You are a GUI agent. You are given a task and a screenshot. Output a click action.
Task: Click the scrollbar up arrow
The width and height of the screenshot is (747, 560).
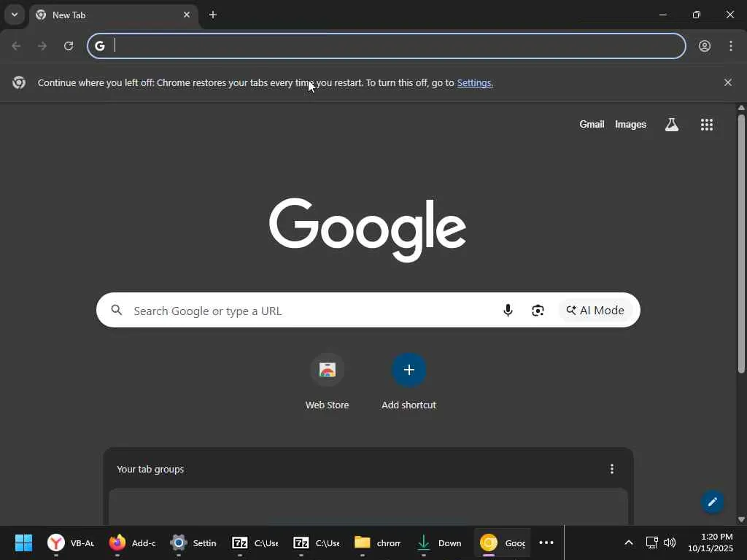tap(741, 108)
